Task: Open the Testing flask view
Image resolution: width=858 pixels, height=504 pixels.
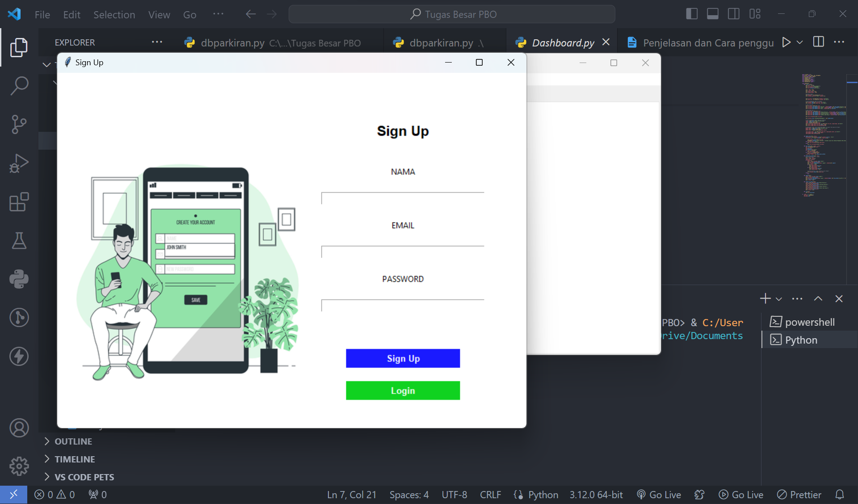Action: (x=19, y=241)
